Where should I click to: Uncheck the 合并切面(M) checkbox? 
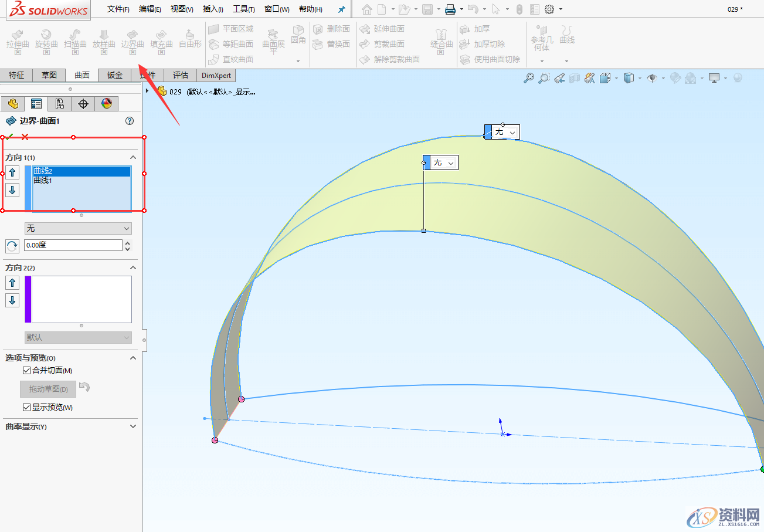click(x=26, y=370)
